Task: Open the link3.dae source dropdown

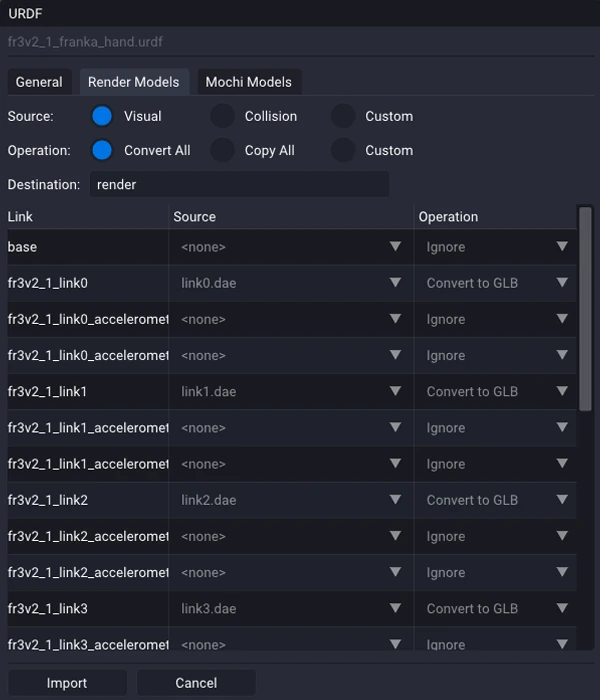Action: [291, 608]
